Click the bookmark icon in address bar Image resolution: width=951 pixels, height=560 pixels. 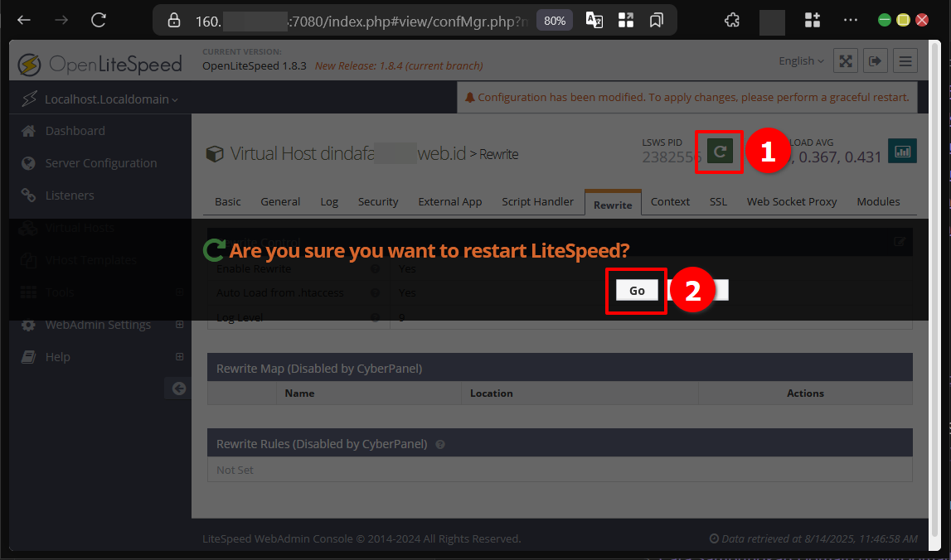656,20
